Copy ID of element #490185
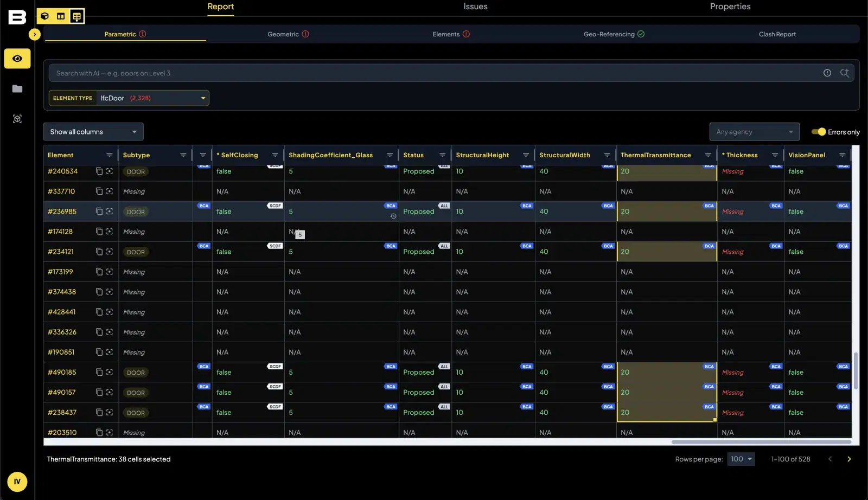868x500 pixels. (99, 372)
